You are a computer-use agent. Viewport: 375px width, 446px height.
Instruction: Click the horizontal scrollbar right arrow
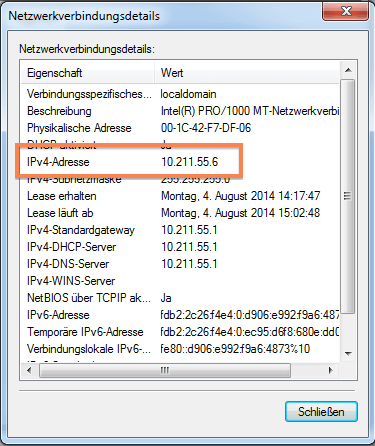point(331,370)
